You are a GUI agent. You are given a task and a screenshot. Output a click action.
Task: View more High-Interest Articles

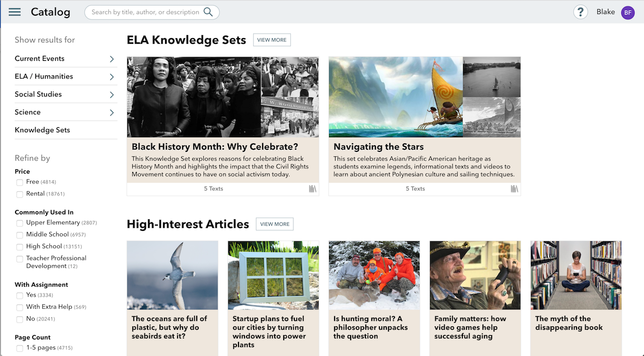[275, 224]
